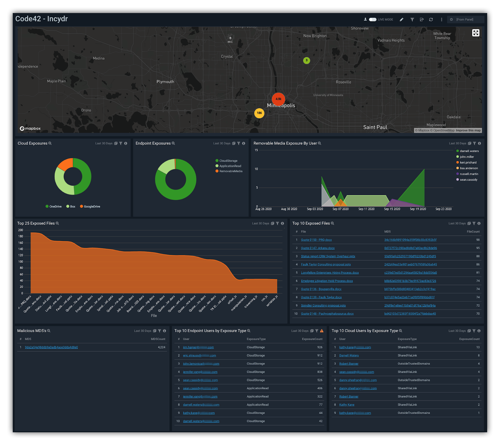
Task: Open the dashboard filter icon in top toolbar
Action: point(412,20)
